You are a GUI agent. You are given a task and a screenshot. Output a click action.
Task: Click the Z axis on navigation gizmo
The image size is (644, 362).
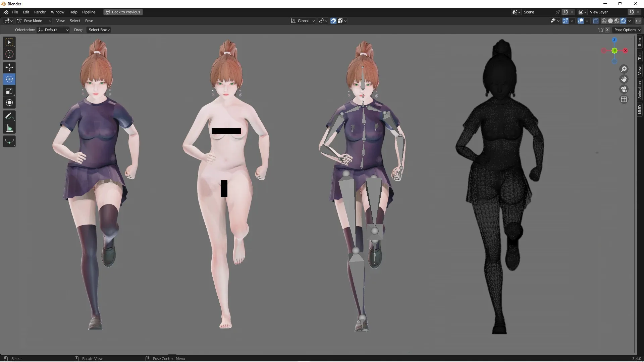pos(614,40)
